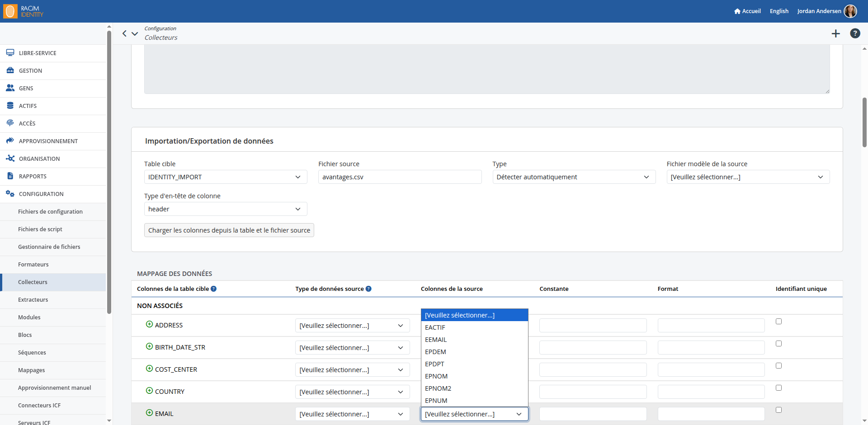Image resolution: width=868 pixels, height=425 pixels.
Task: Open Jordan Andersen's profile avatar
Action: [x=850, y=11]
